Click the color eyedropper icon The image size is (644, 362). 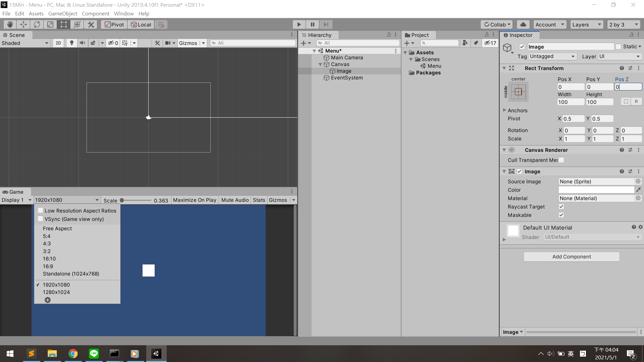(638, 190)
